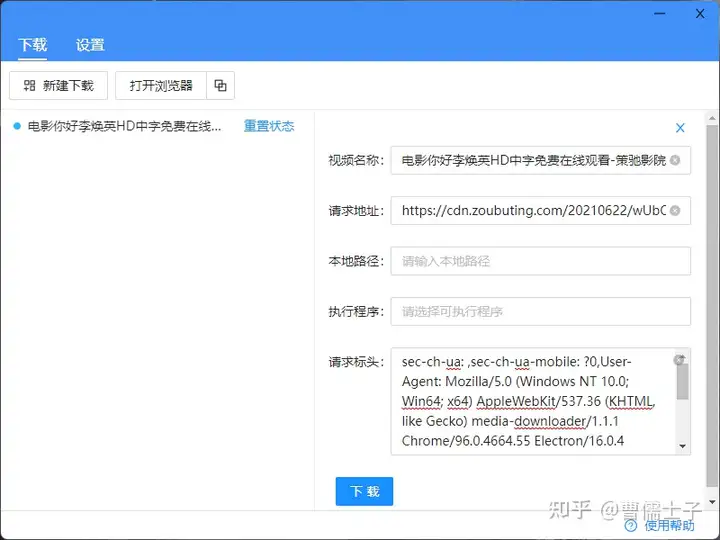This screenshot has height=540, width=720.
Task: Focus the 本地路径 input field
Action: [540, 261]
